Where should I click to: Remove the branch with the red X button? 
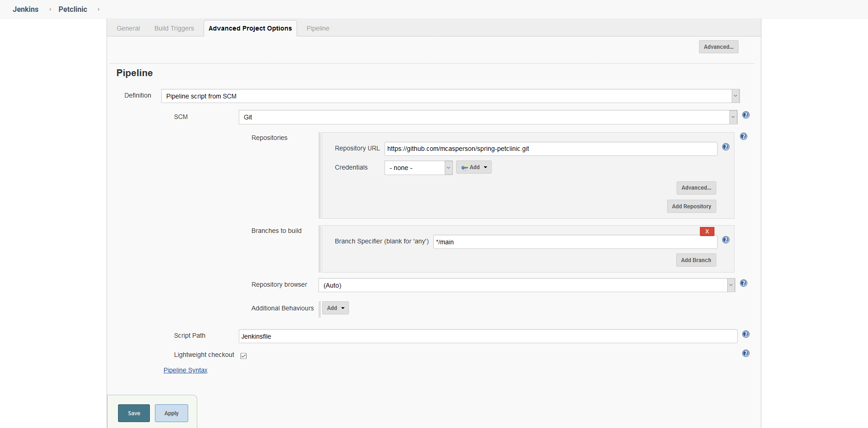[x=706, y=231]
